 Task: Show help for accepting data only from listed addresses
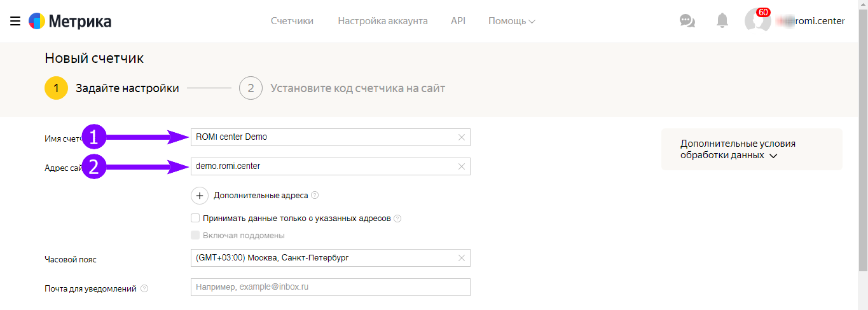coord(397,219)
